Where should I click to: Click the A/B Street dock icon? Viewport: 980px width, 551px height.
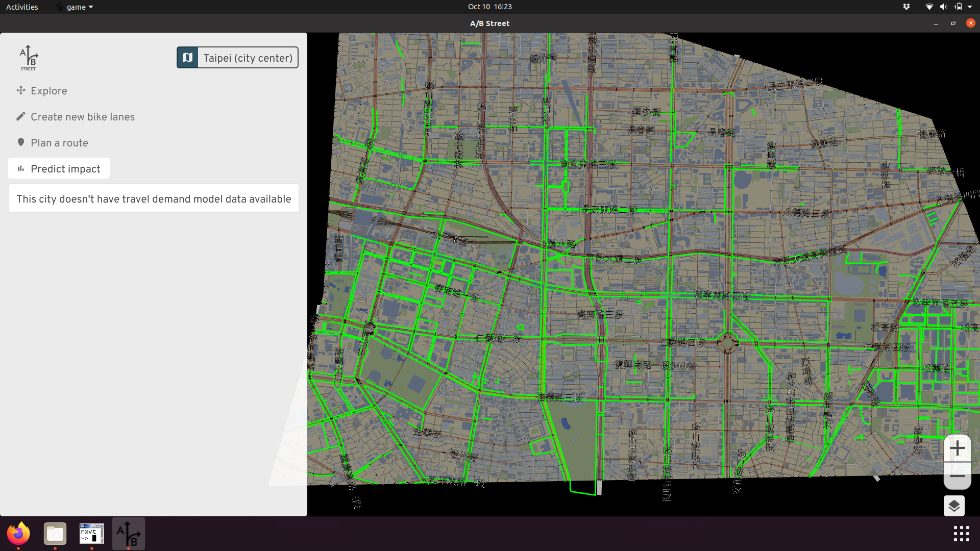click(129, 534)
